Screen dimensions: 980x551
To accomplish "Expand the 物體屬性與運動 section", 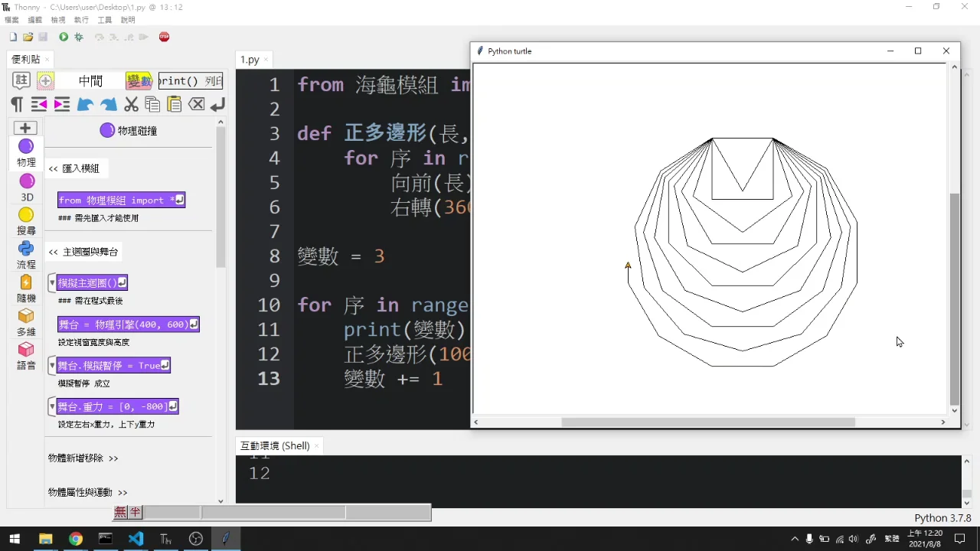I will (88, 493).
